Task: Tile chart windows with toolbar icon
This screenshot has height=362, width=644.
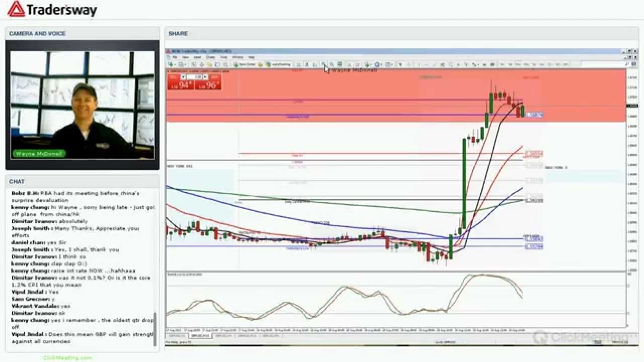Action: [x=340, y=64]
